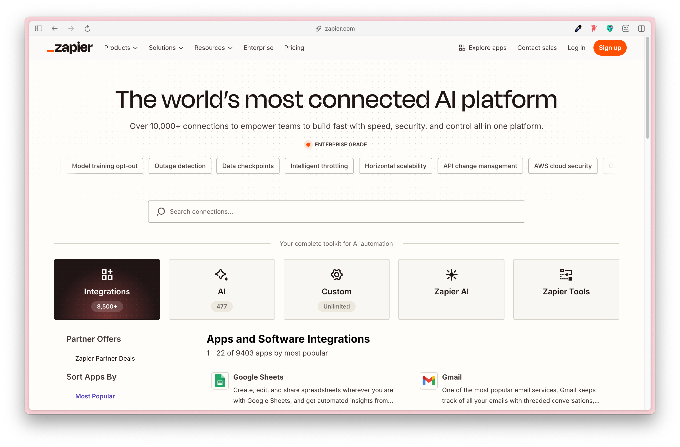Open the Pricing nav link
Image resolution: width=680 pixels, height=447 pixels.
pyautogui.click(x=294, y=48)
